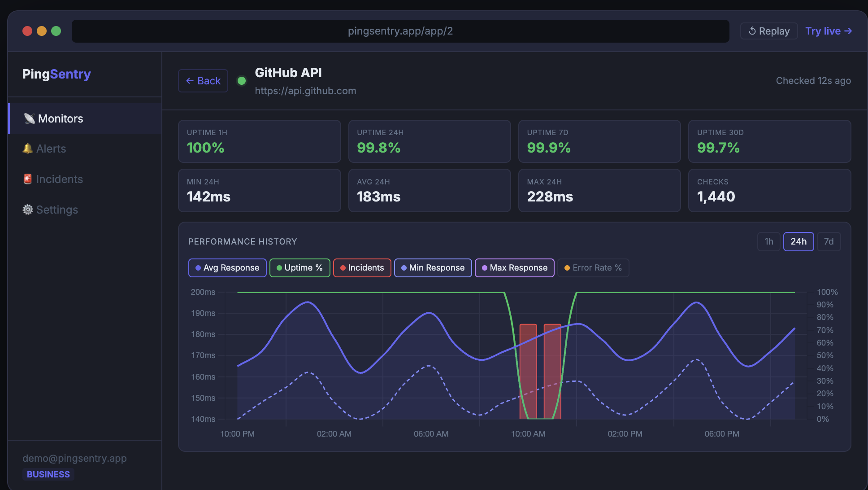The height and width of the screenshot is (490, 868).
Task: Click the Incidents siren icon
Action: point(28,179)
